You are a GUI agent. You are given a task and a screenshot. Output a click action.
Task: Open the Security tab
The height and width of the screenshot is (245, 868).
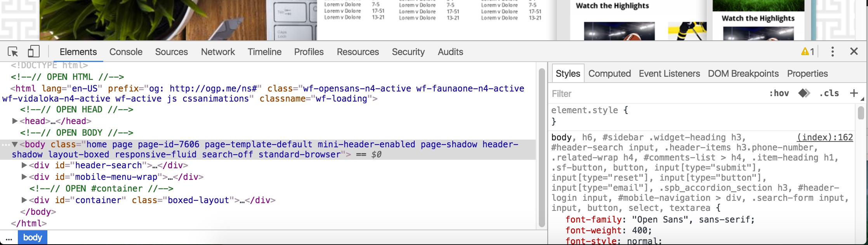pyautogui.click(x=408, y=52)
